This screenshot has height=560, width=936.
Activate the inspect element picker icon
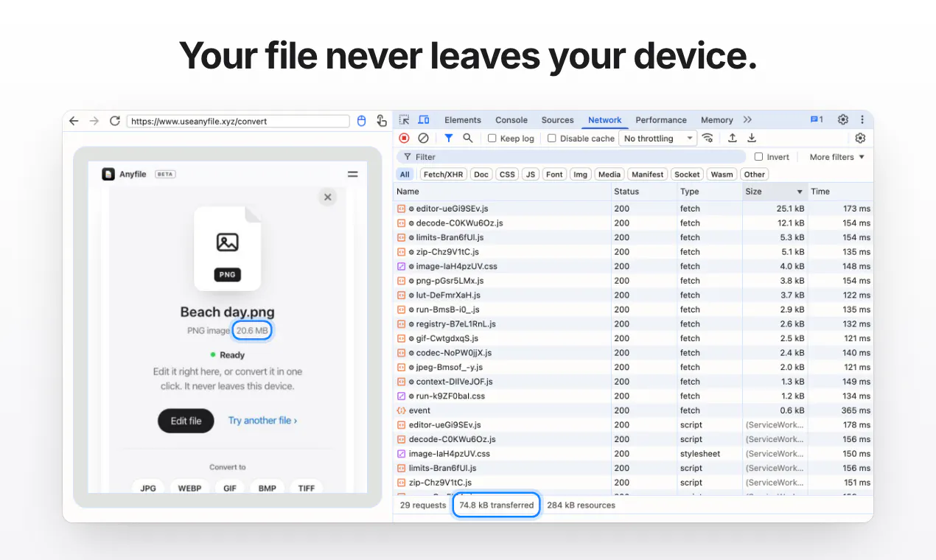coord(405,120)
